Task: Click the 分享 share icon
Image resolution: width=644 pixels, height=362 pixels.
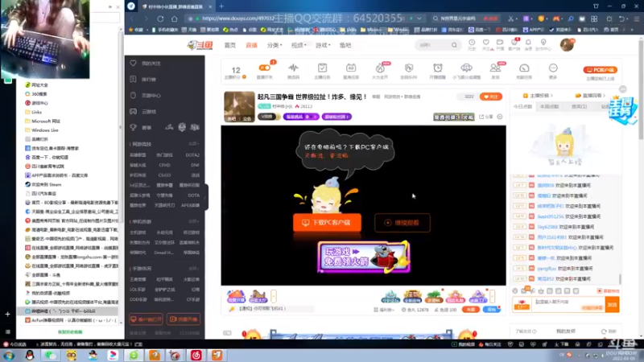Action: click(485, 117)
